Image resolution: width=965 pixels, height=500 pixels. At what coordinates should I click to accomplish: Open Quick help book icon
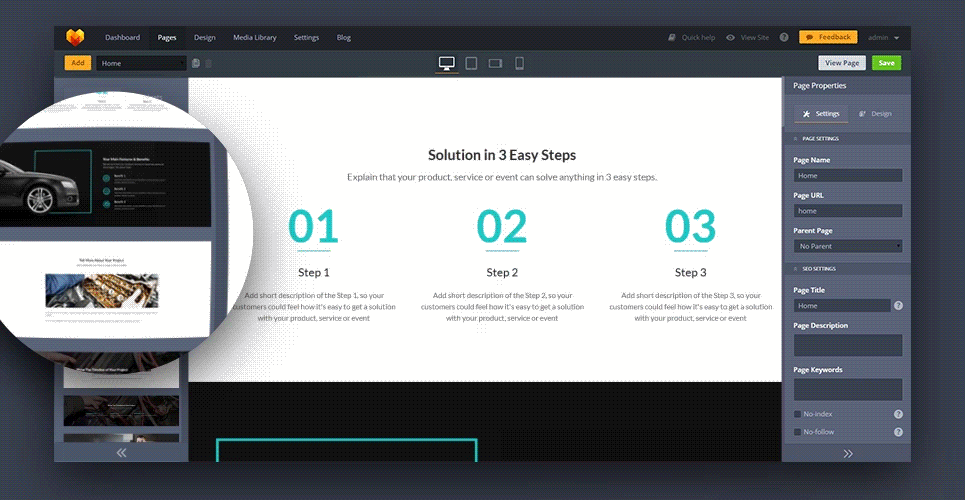click(672, 38)
